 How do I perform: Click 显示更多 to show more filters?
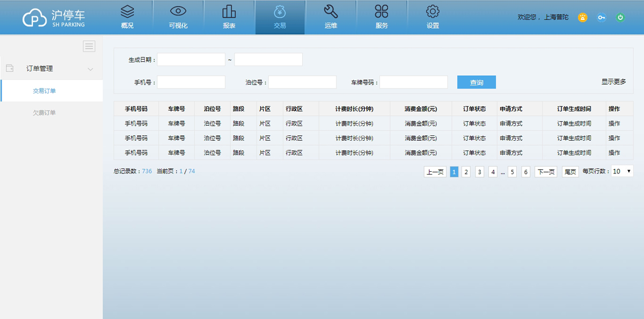click(x=614, y=82)
